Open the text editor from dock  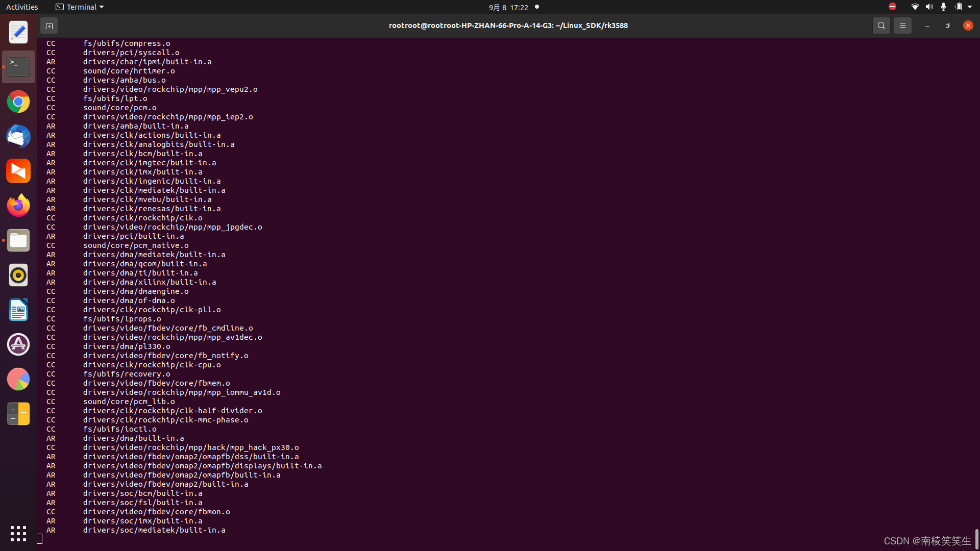click(18, 33)
